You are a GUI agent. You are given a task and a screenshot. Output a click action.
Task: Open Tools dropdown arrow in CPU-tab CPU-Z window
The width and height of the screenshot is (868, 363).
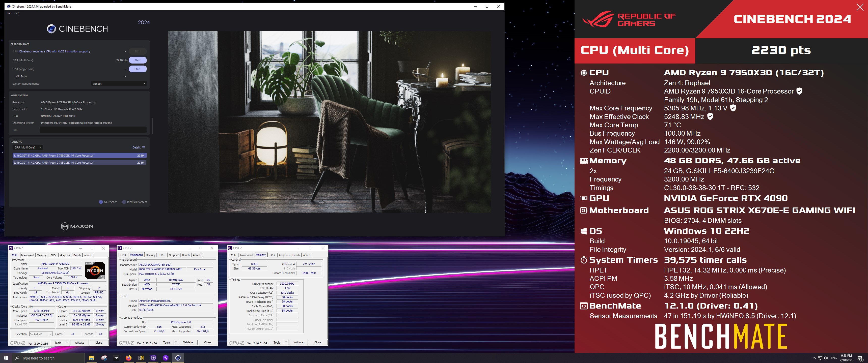pos(67,343)
